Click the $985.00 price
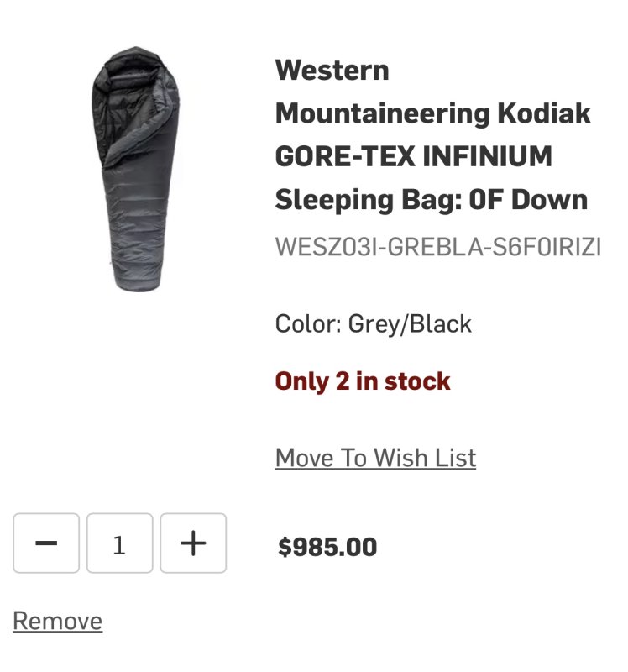Viewport: 628px width, 672px height. pos(327,548)
